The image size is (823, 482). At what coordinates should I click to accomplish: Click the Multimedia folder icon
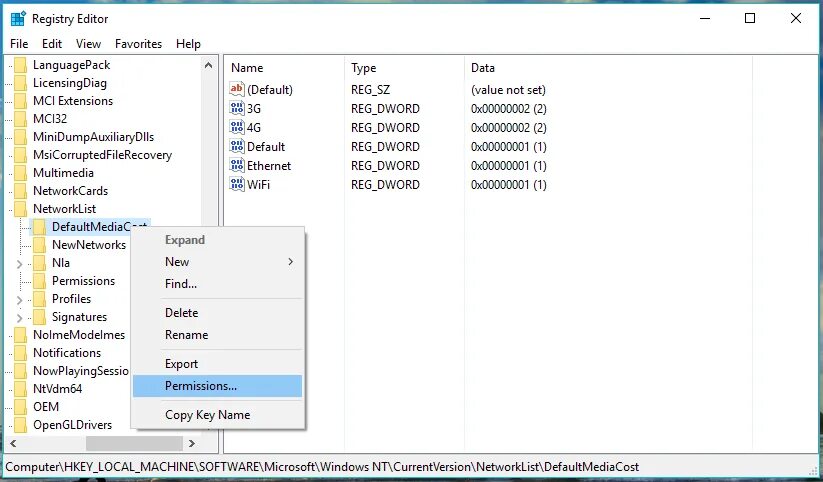point(20,173)
